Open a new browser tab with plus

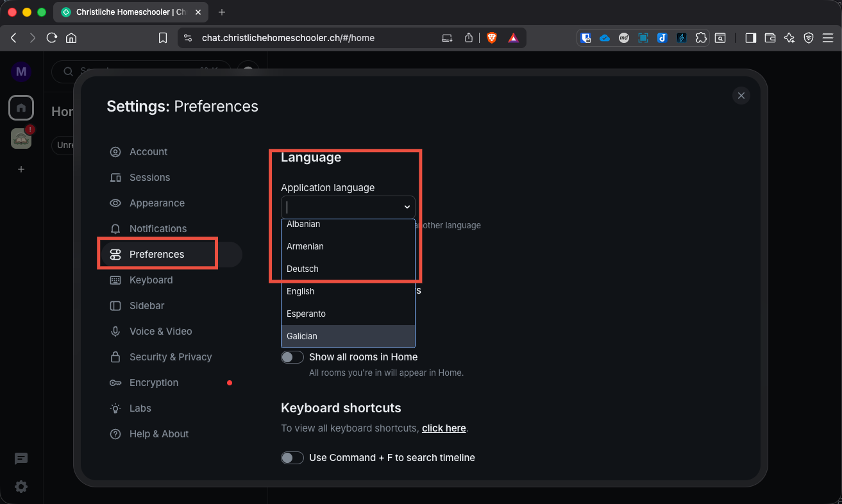(222, 12)
